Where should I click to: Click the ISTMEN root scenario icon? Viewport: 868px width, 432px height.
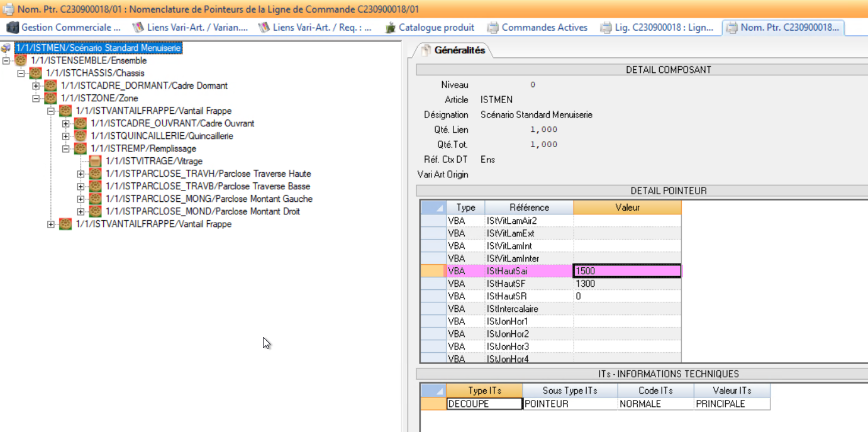point(6,48)
